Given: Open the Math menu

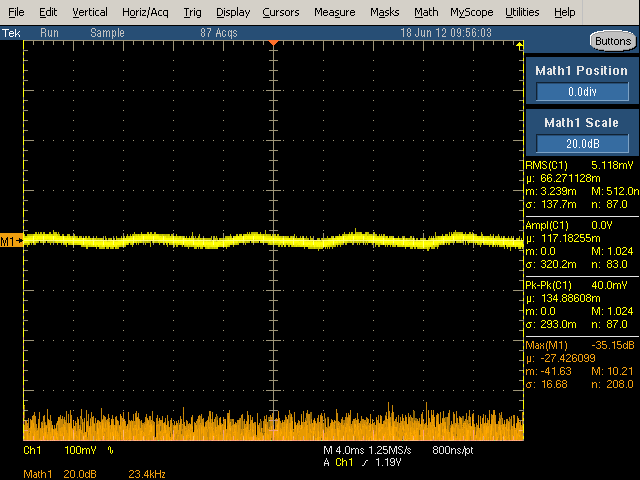Looking at the screenshot, I should pyautogui.click(x=426, y=12).
